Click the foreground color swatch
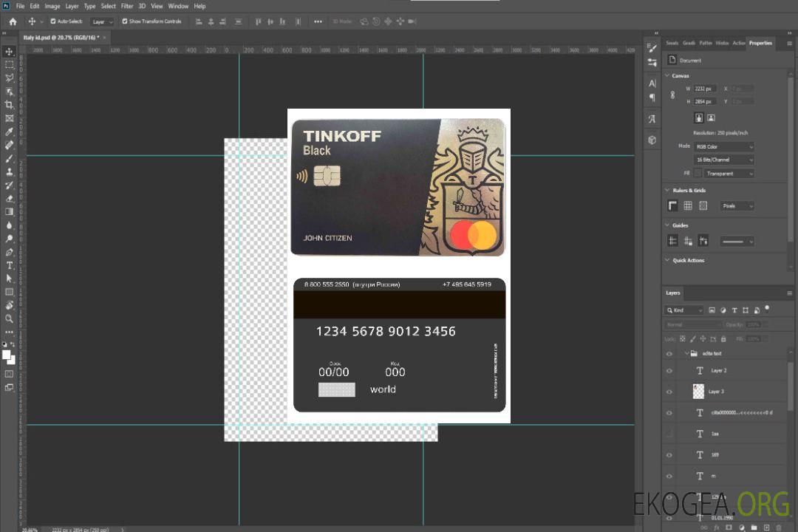 [x=7, y=355]
